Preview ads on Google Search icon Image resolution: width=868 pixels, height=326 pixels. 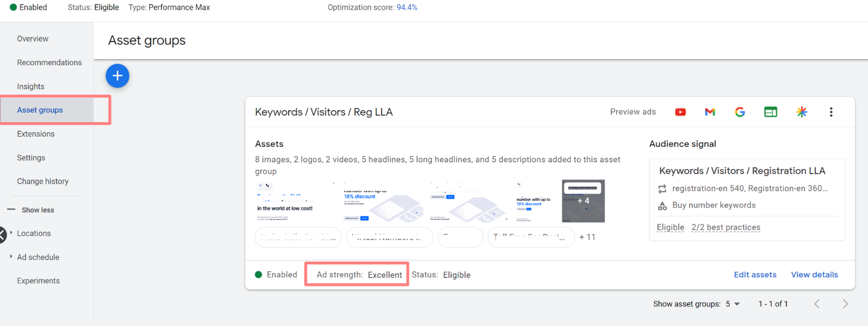740,112
